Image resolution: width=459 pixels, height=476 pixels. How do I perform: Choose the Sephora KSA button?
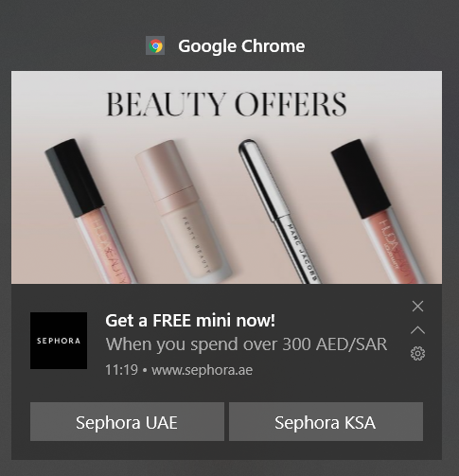click(326, 421)
